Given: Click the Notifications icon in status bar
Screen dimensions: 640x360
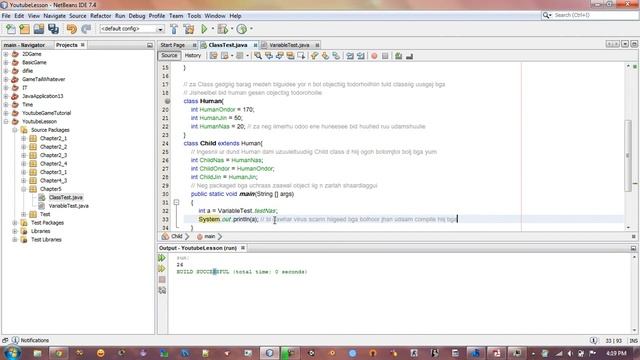Looking at the screenshot, I should click(x=16, y=340).
